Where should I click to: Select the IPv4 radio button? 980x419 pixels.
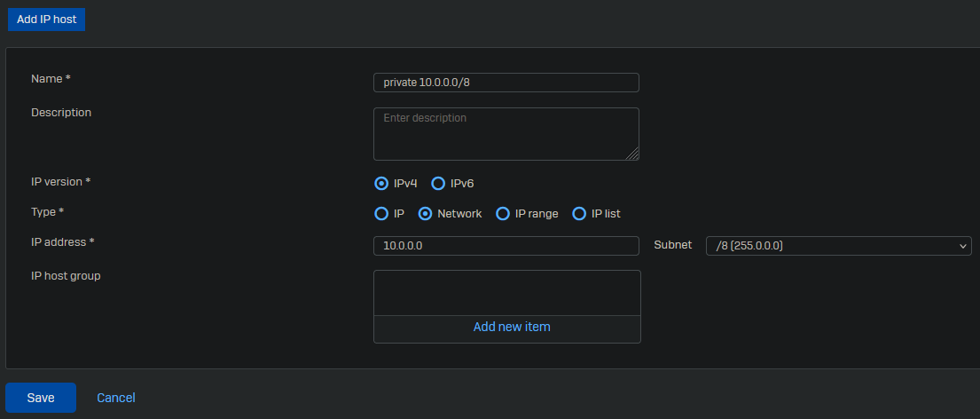click(x=381, y=184)
